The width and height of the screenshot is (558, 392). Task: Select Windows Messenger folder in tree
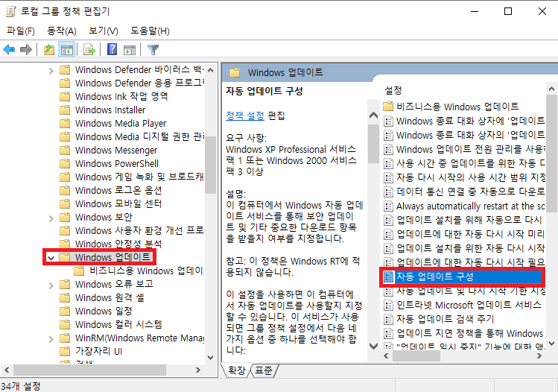[116, 151]
